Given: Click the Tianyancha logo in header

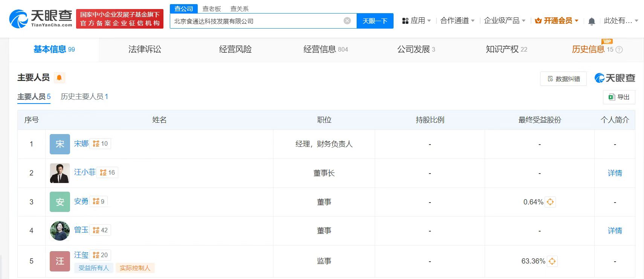Looking at the screenshot, I should pos(41,18).
